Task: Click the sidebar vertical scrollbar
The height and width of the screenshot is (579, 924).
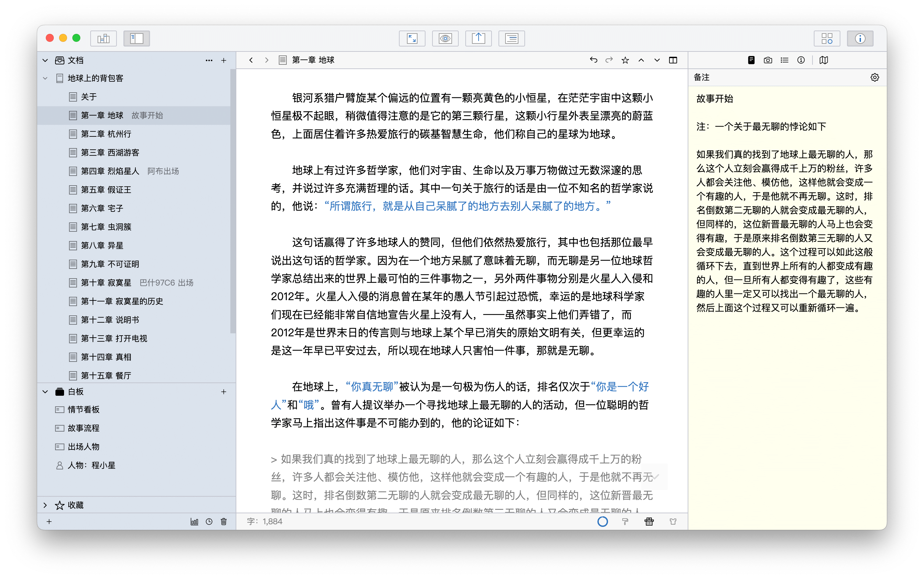Action: 232,201
